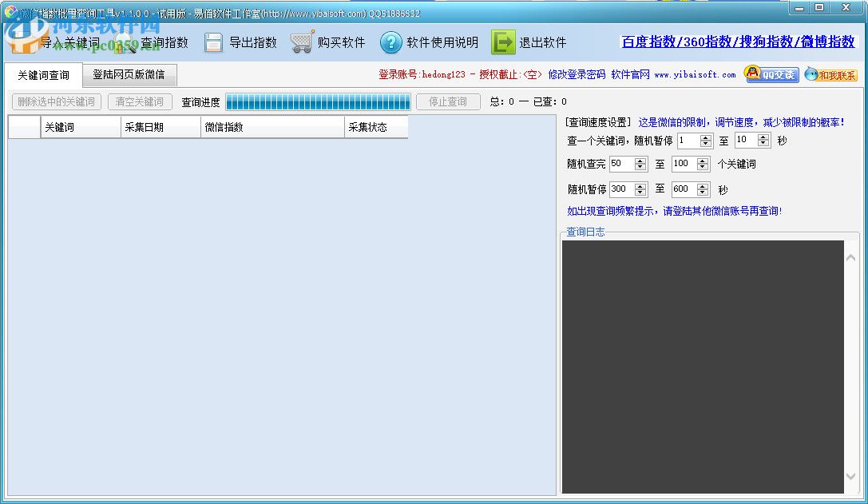Decrease the maximum pause seconds value 10
Image resolution: width=868 pixels, height=504 pixels.
(x=763, y=144)
